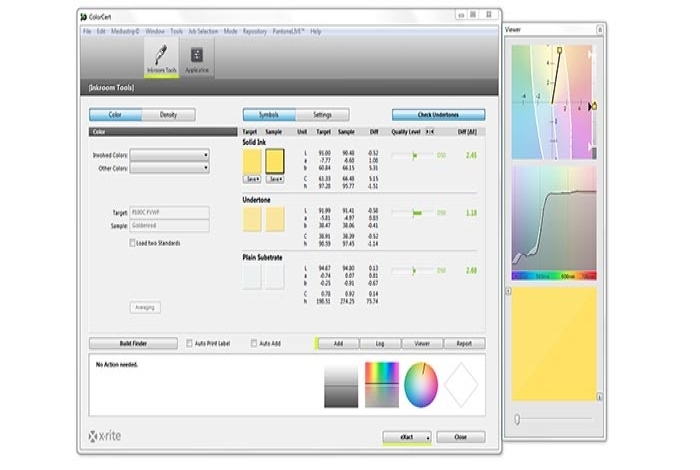This screenshot has width=700, height=470.
Task: Open the Save dropdown under Solid Ink sample
Action: [275, 179]
